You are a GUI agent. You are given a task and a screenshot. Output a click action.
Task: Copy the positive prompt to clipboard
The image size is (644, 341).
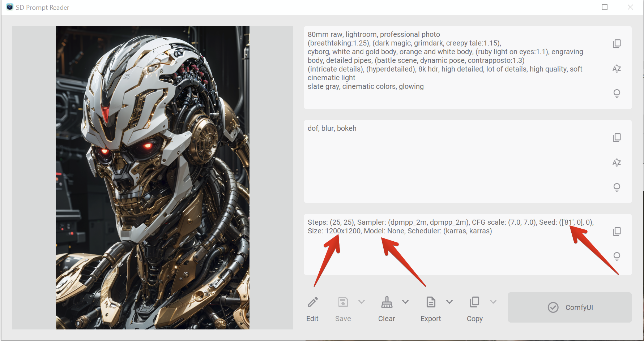(617, 43)
